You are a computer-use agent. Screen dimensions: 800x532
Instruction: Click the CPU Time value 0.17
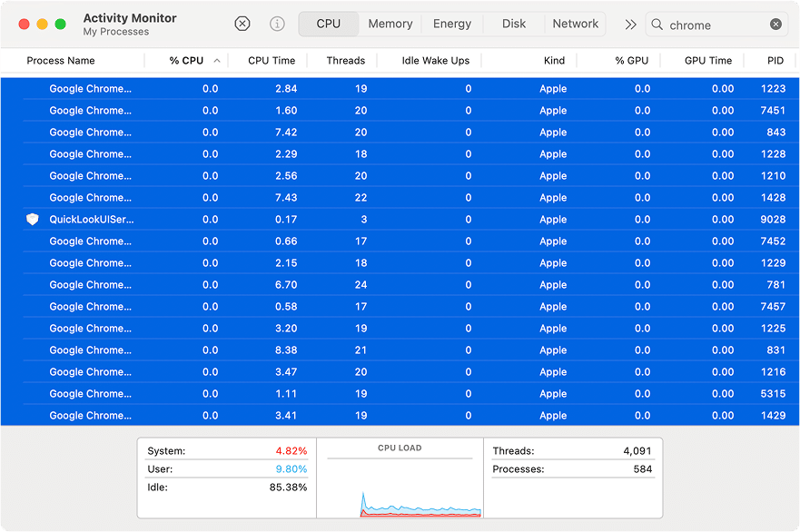coord(286,220)
